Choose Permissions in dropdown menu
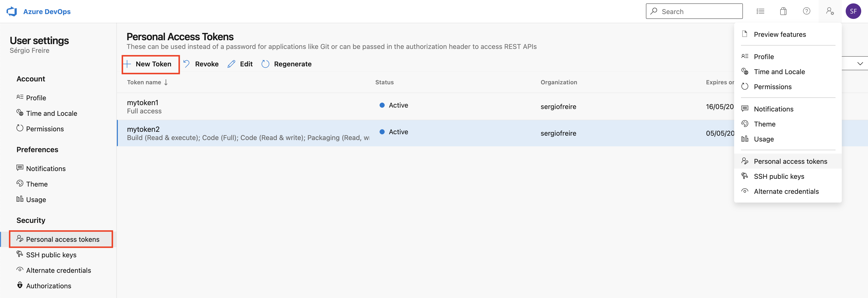This screenshot has height=298, width=868. tap(788, 87)
